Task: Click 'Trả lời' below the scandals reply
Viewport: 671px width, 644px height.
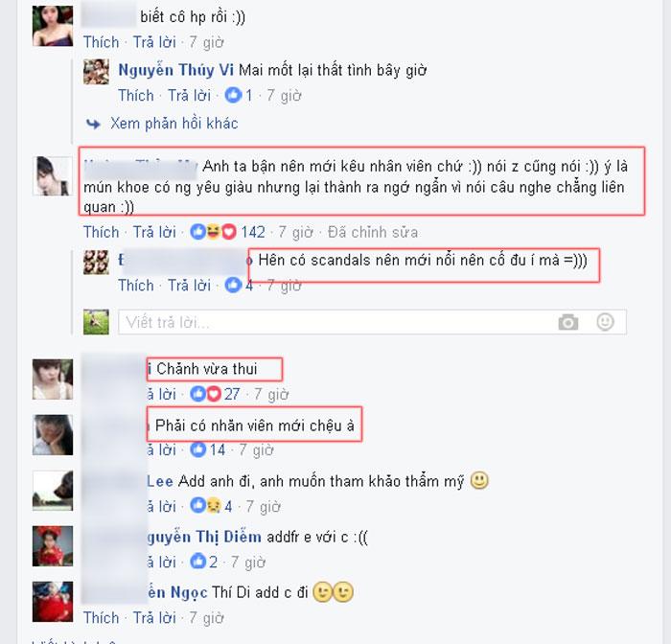Action: point(189,286)
